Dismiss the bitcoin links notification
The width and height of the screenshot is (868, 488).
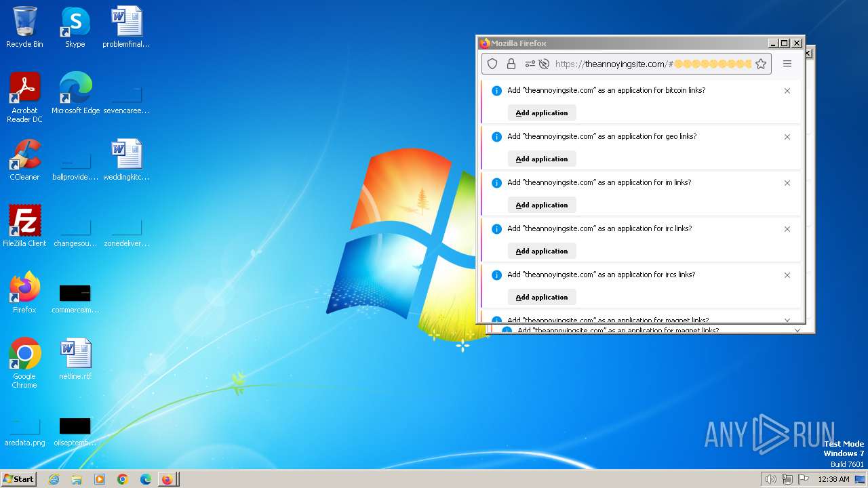pyautogui.click(x=787, y=91)
